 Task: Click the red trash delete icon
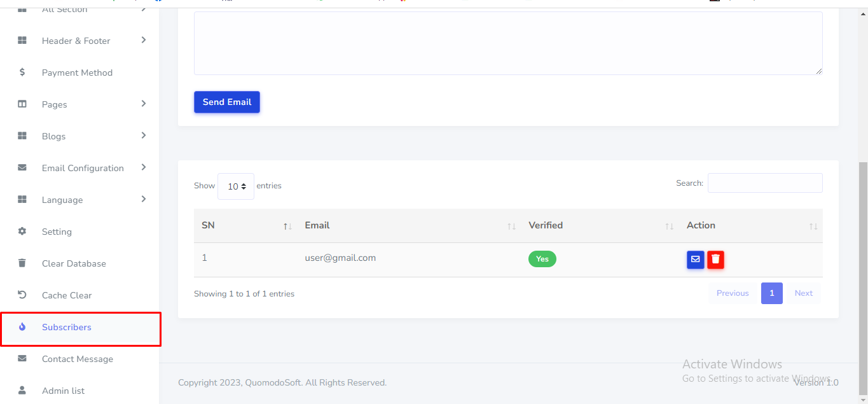point(715,260)
